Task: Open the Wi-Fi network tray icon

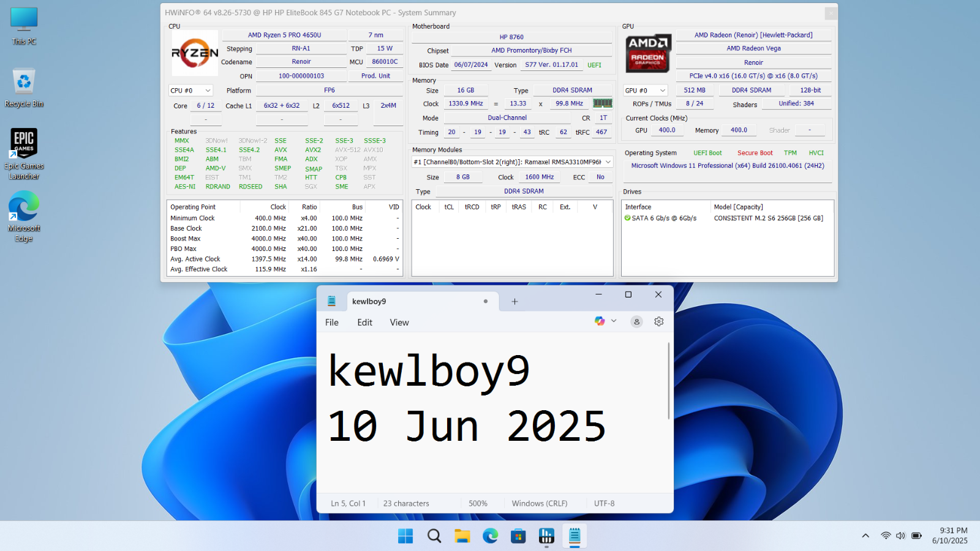Action: (x=886, y=536)
